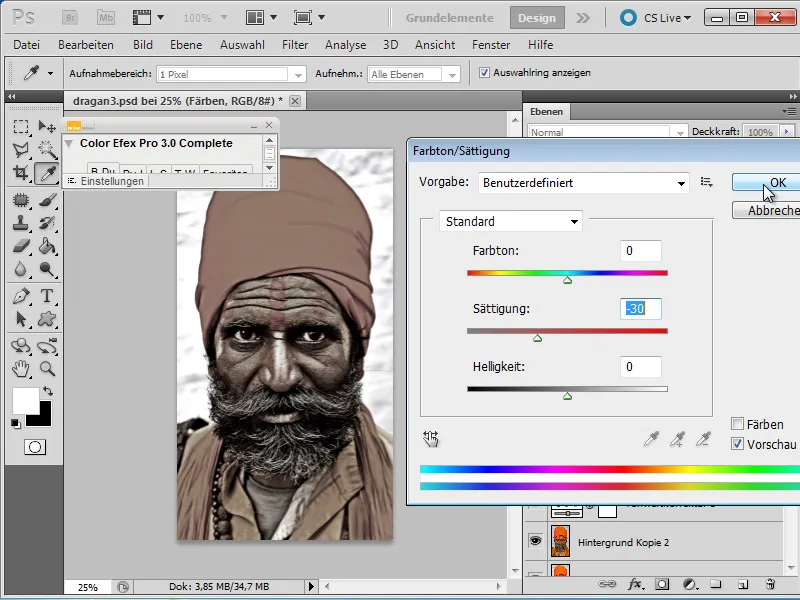Screen dimensions: 800x600
Task: Open preset options icon next to Vorgabe
Action: click(707, 182)
